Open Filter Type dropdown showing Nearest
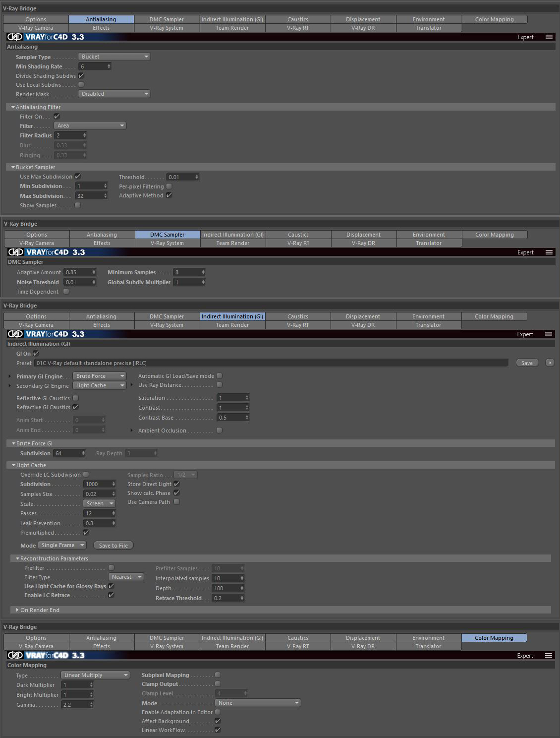 [126, 577]
